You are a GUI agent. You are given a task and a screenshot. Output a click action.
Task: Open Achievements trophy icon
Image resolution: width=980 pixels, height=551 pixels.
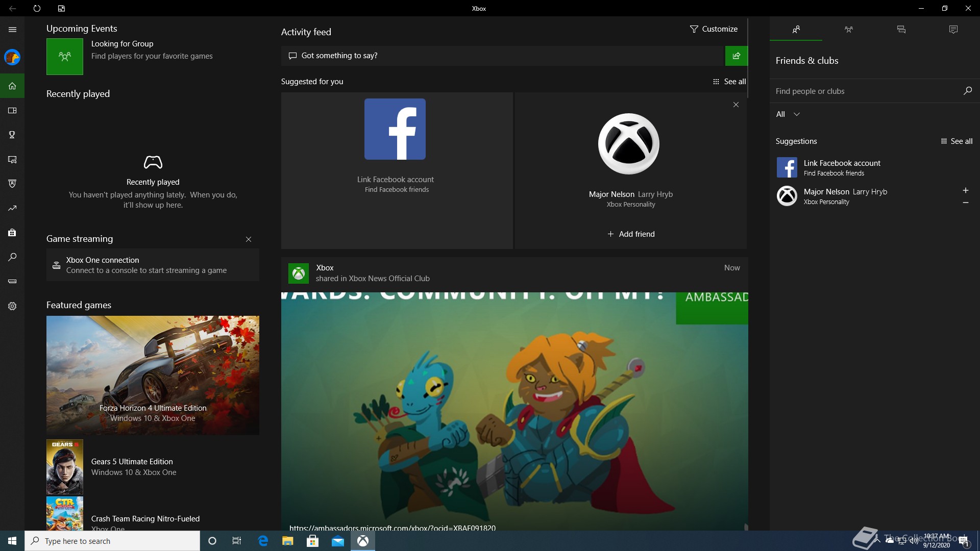pyautogui.click(x=12, y=135)
